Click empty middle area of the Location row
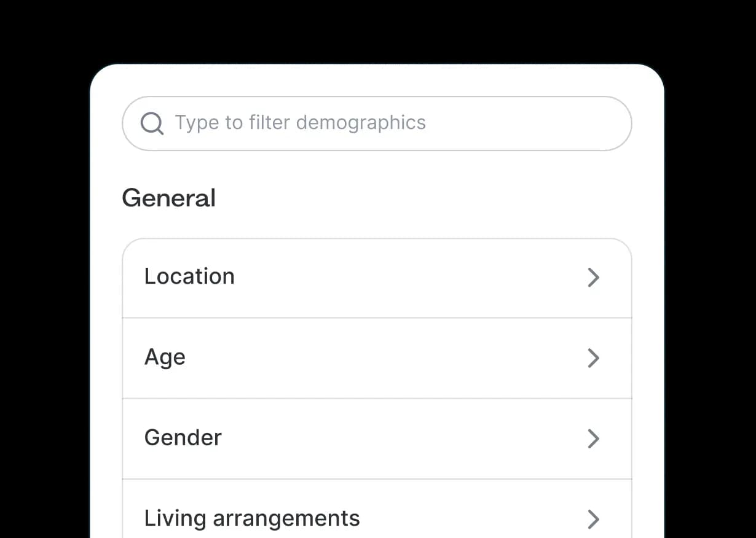756x538 pixels. [x=400, y=278]
